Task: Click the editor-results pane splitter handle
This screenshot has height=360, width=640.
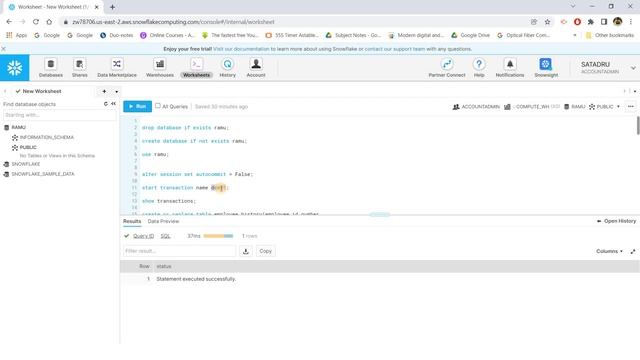Action: tap(380, 215)
